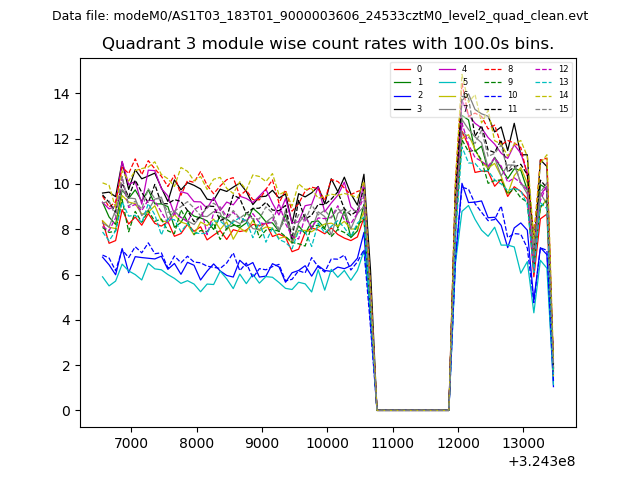Click the blue dashed legend line for module 10
This screenshot has height=480, width=640.
pyautogui.click(x=492, y=96)
